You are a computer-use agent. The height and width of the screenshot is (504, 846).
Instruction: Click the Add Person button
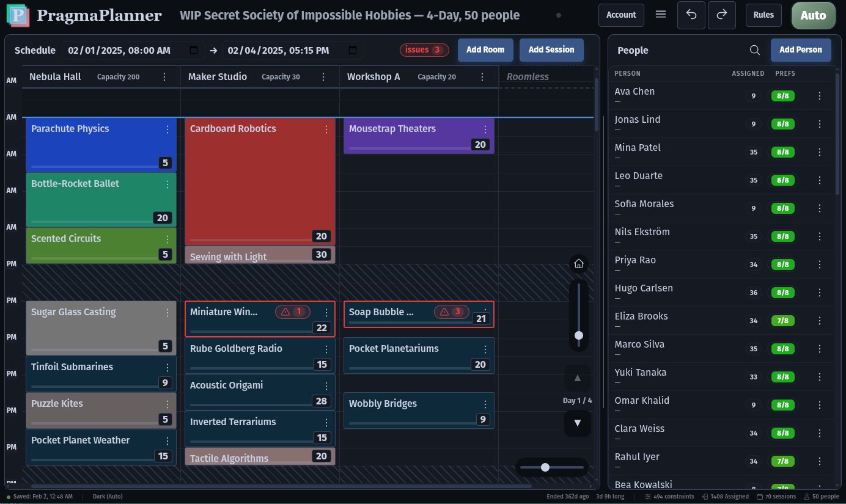tap(800, 50)
